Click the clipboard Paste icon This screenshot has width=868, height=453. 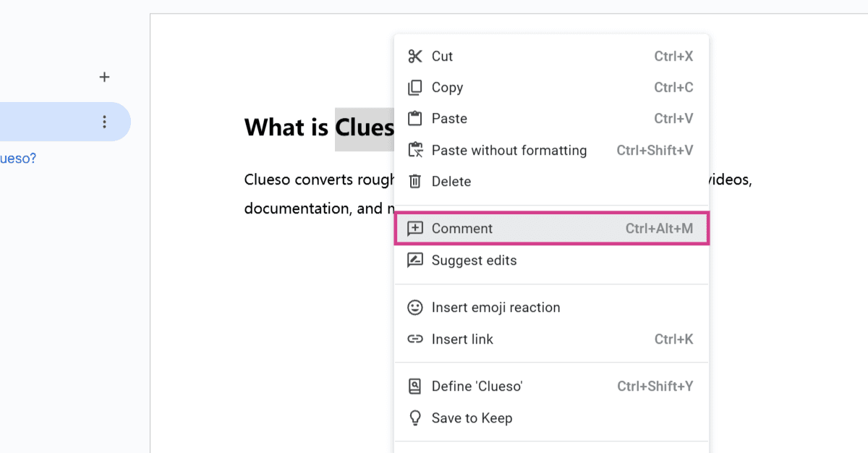click(414, 119)
